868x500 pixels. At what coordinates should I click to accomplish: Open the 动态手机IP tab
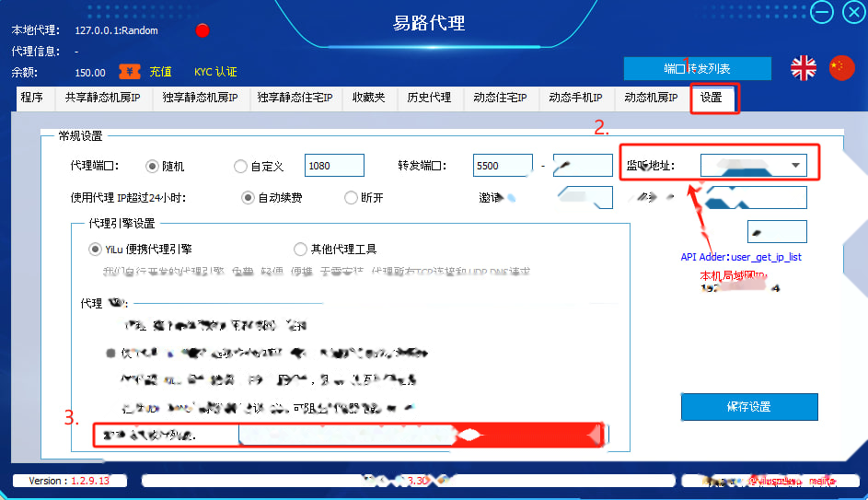tap(575, 98)
